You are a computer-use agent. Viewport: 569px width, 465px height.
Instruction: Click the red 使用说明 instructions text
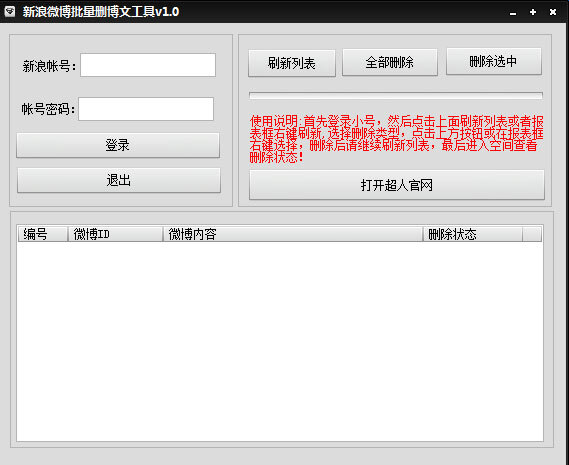click(x=396, y=139)
